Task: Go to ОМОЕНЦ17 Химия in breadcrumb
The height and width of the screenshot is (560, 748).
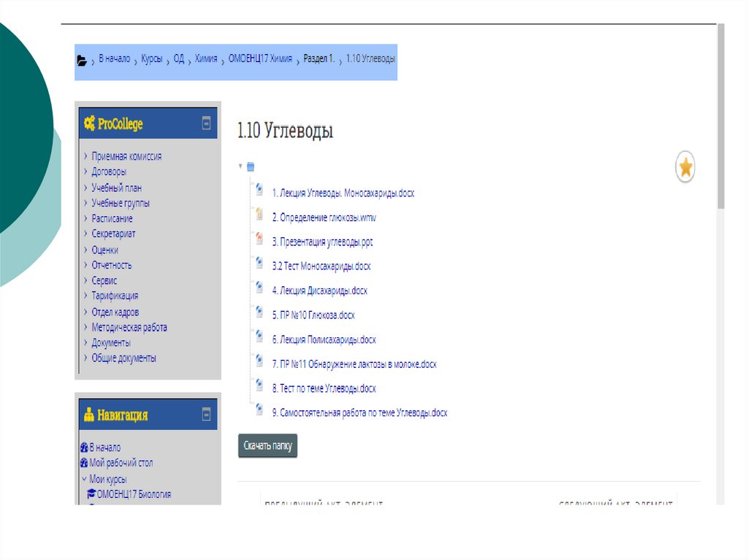Action: [261, 58]
